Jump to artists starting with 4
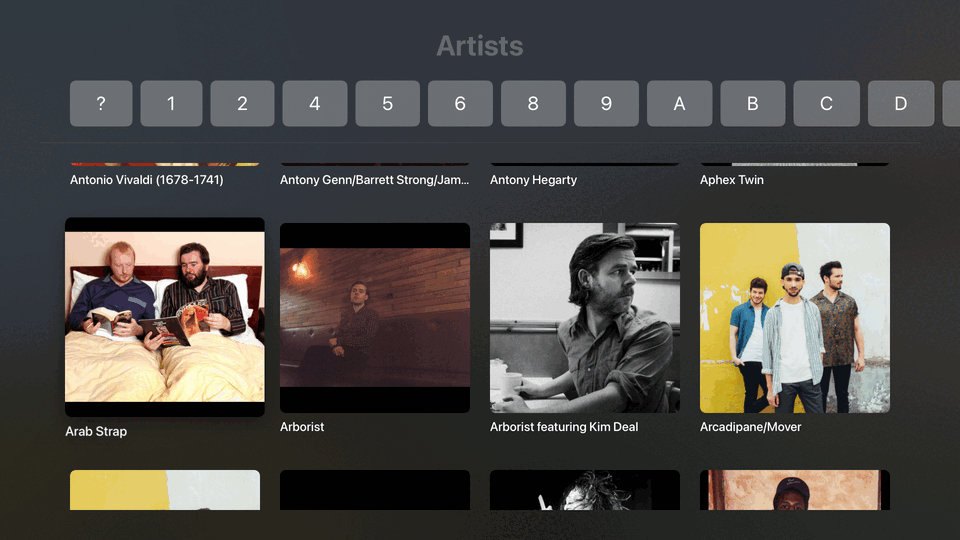 point(315,103)
